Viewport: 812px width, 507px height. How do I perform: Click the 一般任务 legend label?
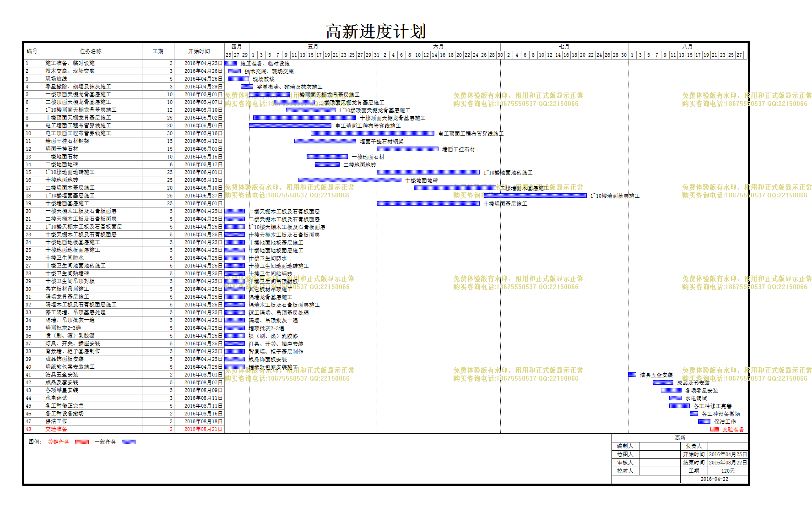click(x=105, y=442)
